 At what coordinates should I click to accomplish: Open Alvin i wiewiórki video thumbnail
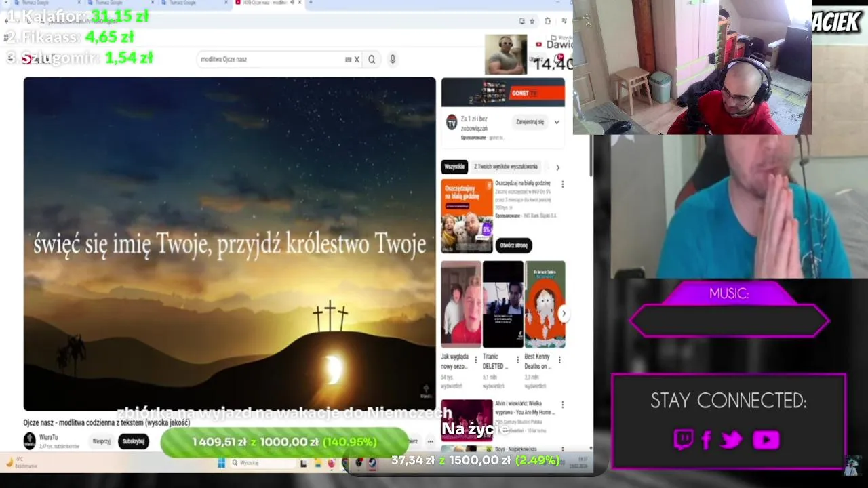[467, 420]
